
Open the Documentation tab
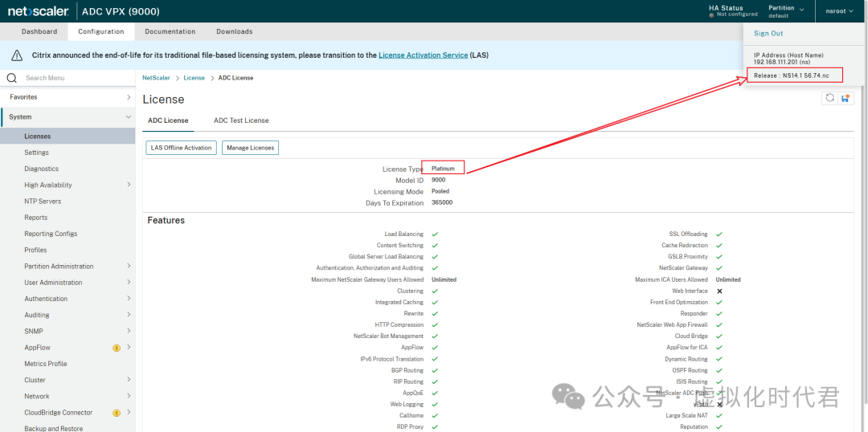pyautogui.click(x=170, y=31)
